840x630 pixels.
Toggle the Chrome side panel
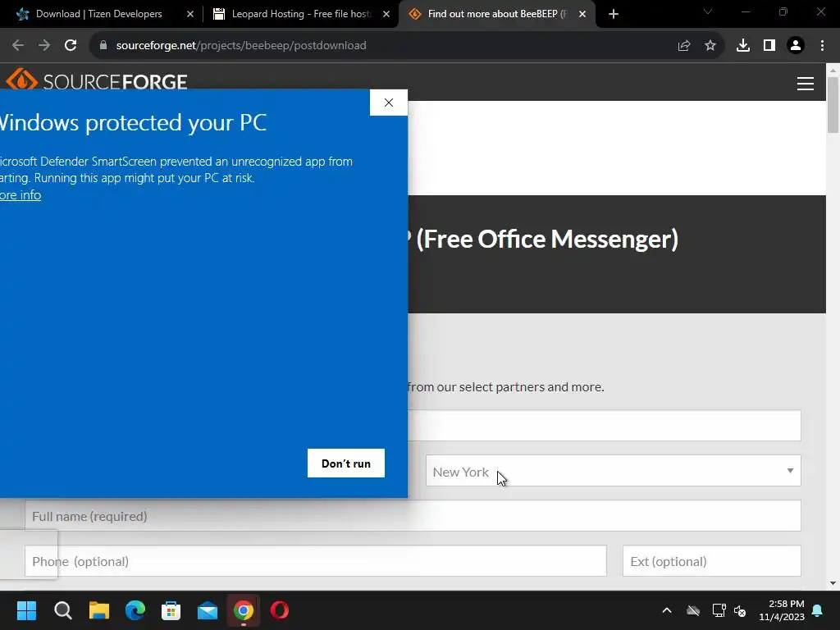769,46
